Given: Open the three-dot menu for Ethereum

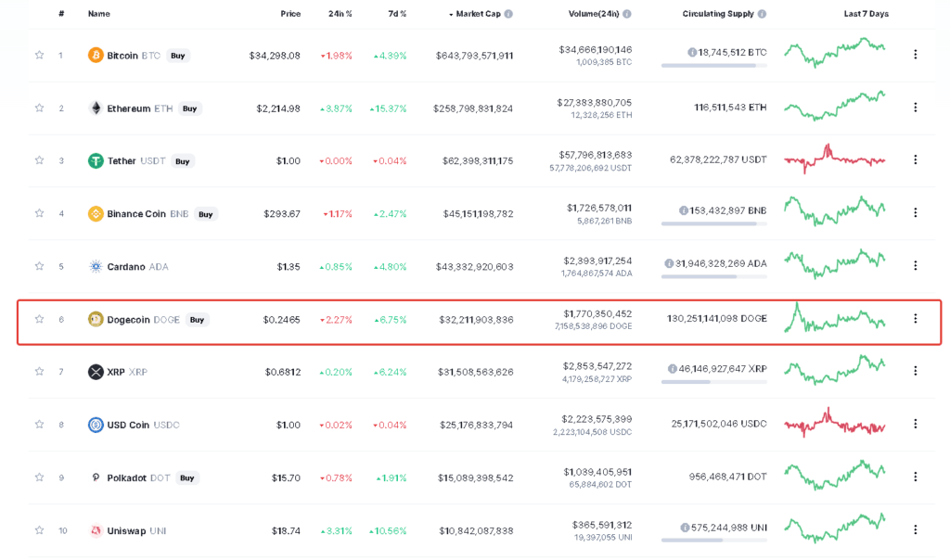Looking at the screenshot, I should click(x=915, y=108).
